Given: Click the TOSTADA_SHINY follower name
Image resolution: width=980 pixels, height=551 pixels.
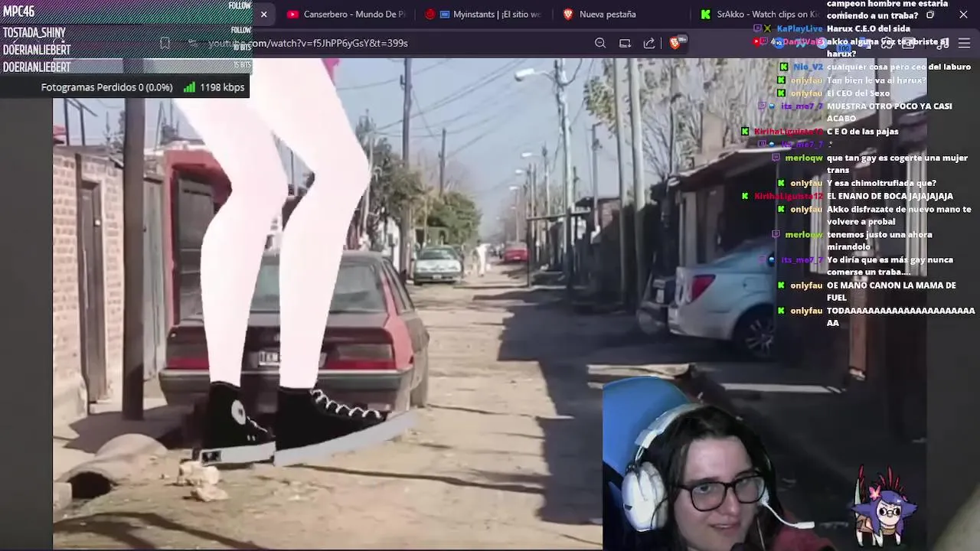Looking at the screenshot, I should pos(34,32).
